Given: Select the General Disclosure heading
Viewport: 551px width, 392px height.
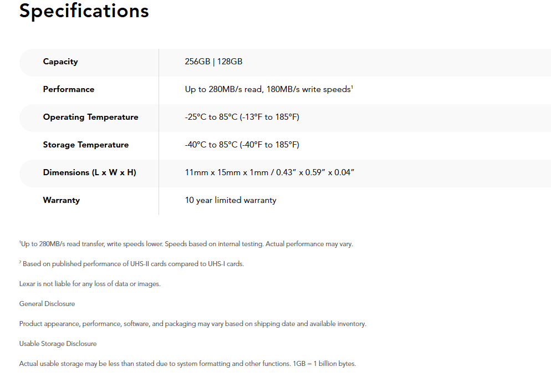Looking at the screenshot, I should (47, 304).
